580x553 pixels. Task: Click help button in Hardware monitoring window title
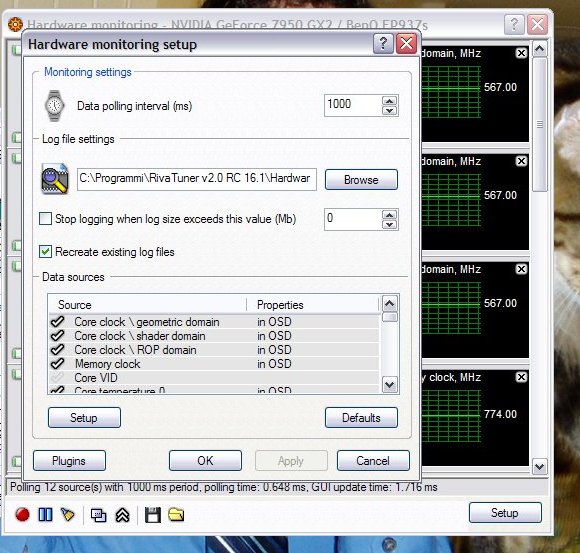(514, 24)
